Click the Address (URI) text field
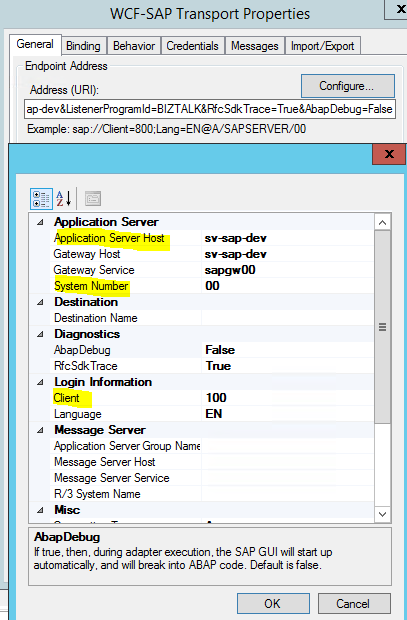407x620 pixels. (210, 109)
